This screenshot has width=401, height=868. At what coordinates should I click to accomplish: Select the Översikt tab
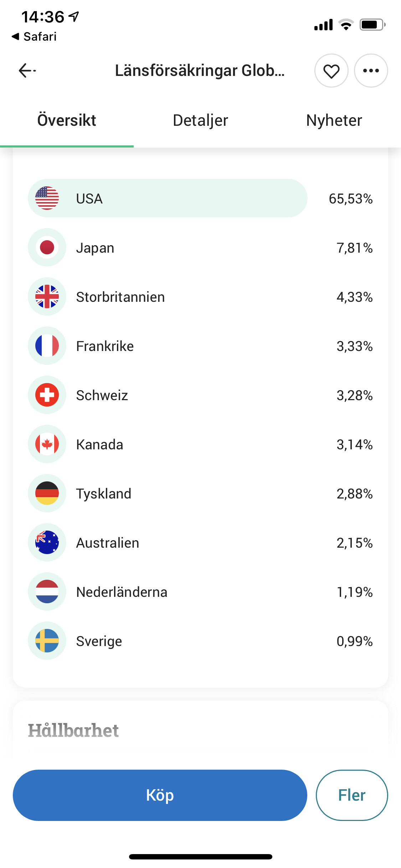[67, 120]
